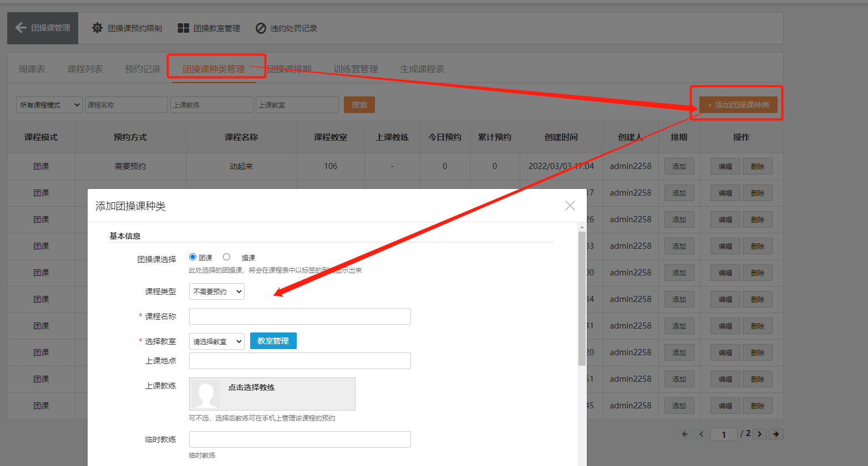Open the 所有课程模式 filter dropdown
Viewport: 868px width, 466px height.
pyautogui.click(x=49, y=105)
